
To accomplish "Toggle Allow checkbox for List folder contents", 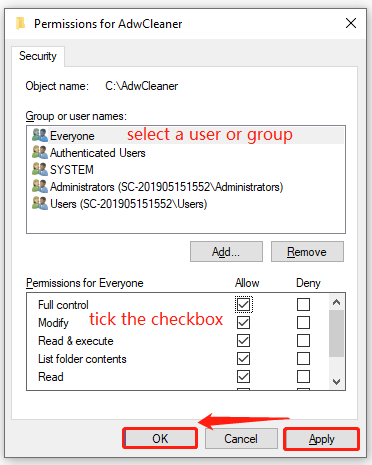I will [x=243, y=358].
